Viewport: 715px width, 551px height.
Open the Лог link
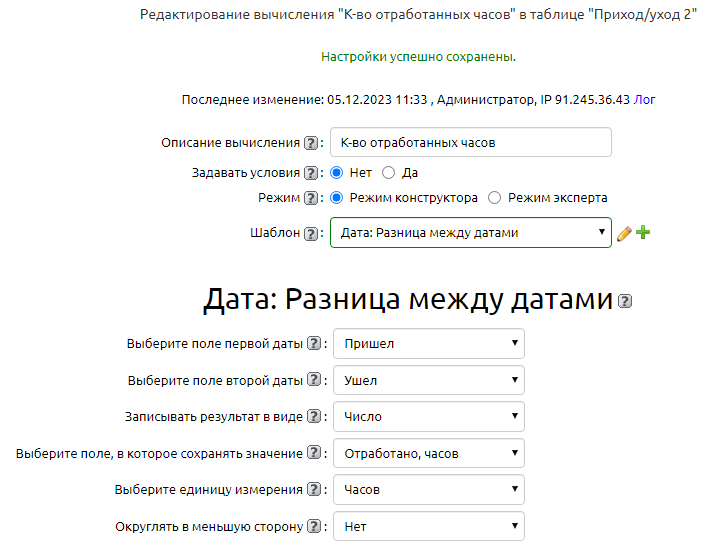click(x=645, y=100)
